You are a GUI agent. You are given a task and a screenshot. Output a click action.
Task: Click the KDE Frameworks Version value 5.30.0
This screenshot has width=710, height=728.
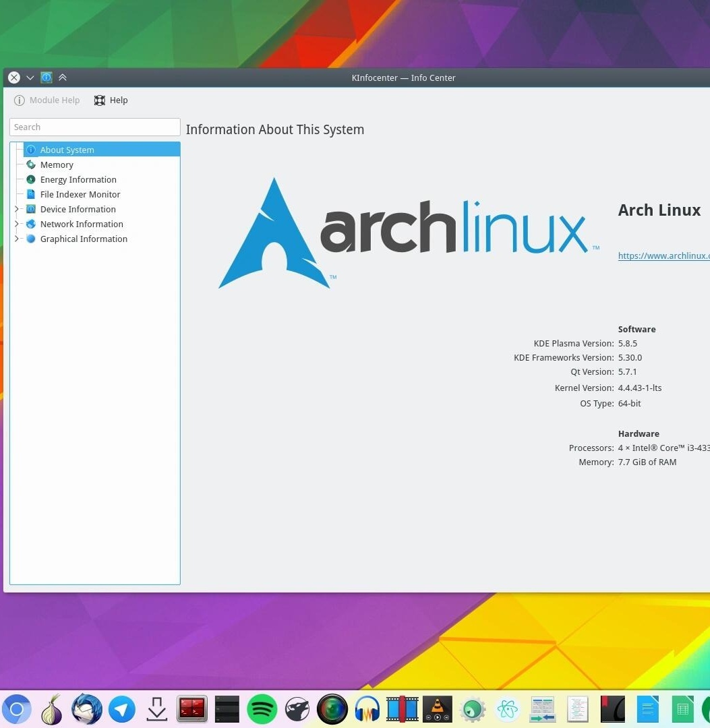click(630, 357)
